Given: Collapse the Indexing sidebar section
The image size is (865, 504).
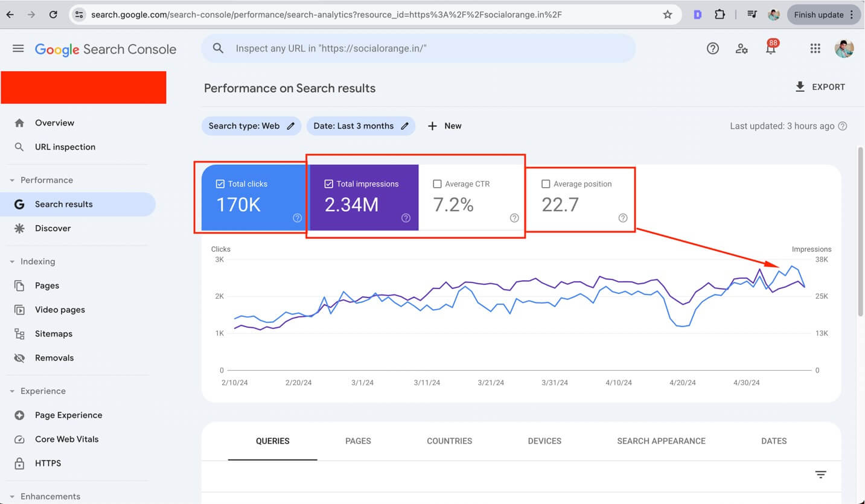Looking at the screenshot, I should (12, 261).
